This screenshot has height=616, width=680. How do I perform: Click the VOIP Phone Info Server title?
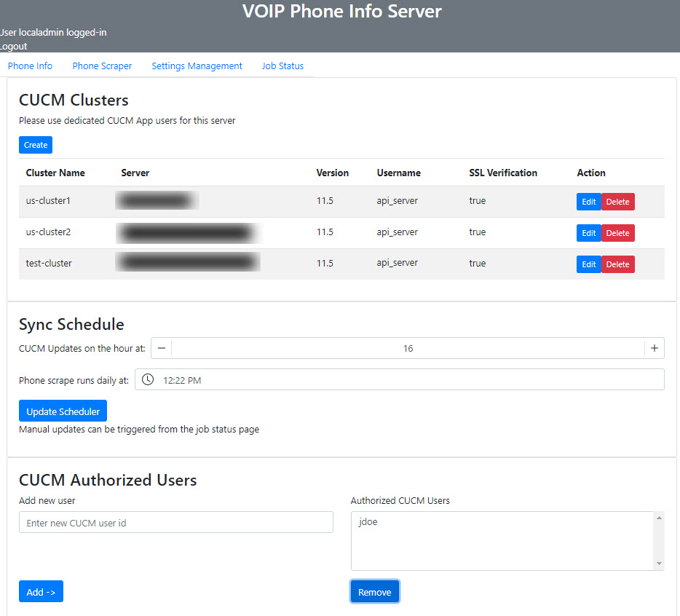341,11
